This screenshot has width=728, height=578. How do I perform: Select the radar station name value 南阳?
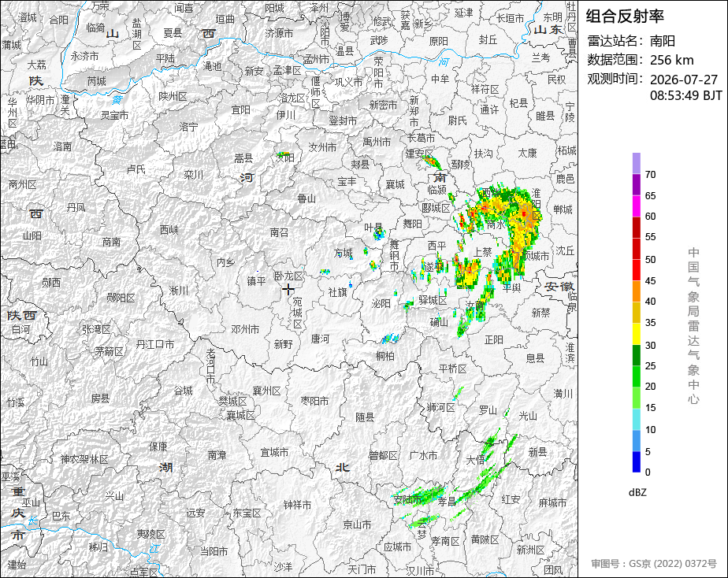click(x=663, y=41)
